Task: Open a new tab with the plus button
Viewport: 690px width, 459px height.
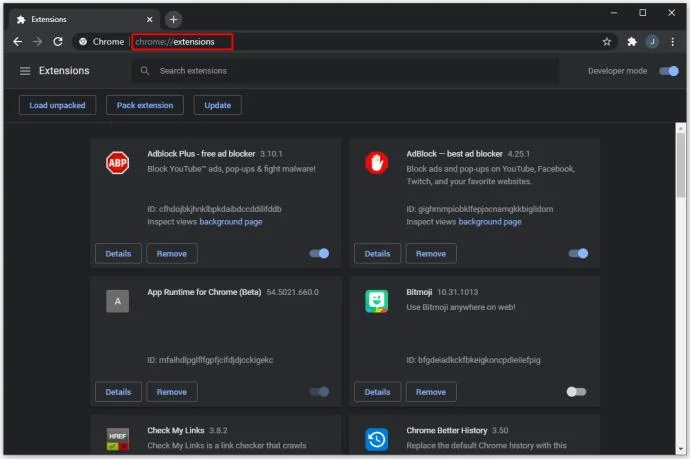Action: (x=173, y=19)
